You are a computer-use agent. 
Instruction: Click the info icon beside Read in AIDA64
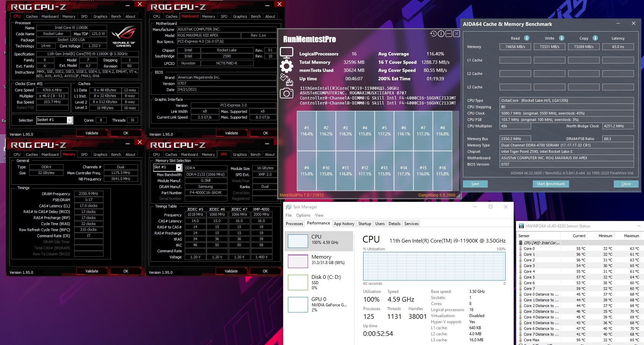(x=527, y=38)
